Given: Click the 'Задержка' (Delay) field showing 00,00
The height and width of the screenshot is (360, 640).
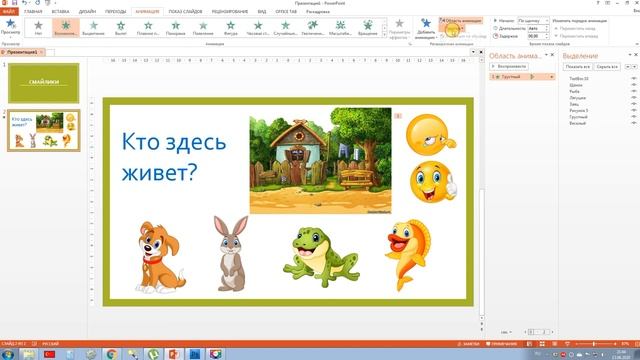Looking at the screenshot, I should (x=537, y=36).
